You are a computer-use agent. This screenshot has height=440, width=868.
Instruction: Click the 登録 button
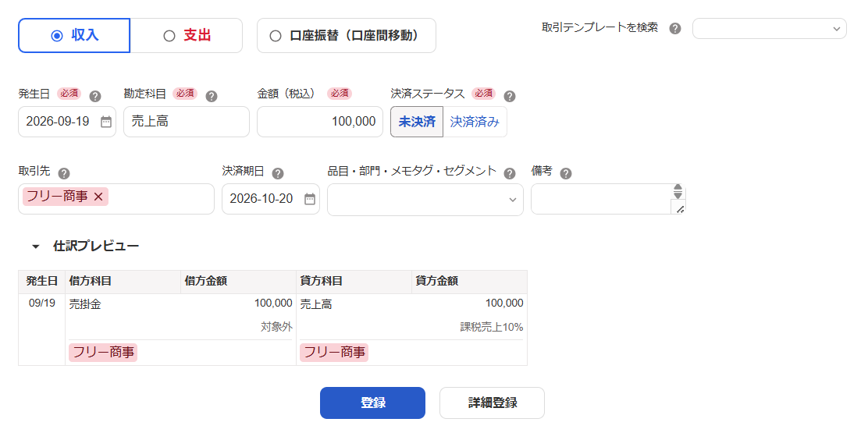click(372, 403)
